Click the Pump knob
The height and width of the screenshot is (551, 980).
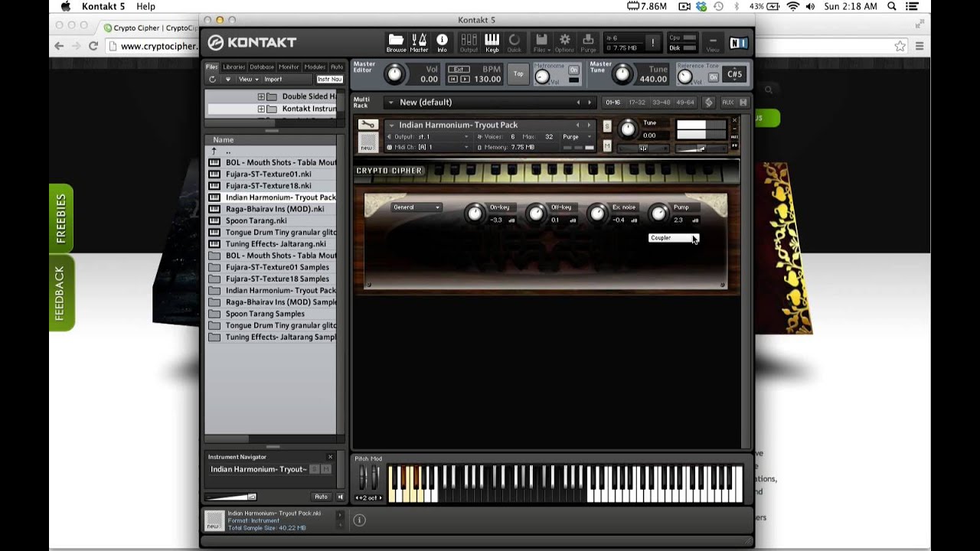click(659, 214)
